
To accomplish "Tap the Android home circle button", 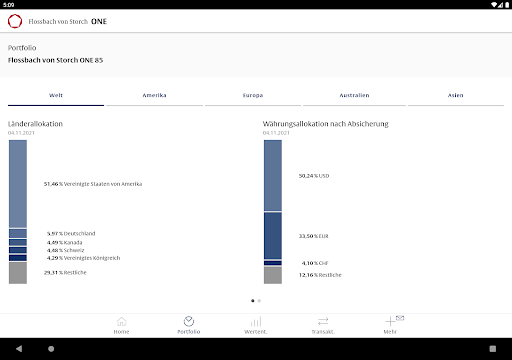I will [x=51, y=349].
